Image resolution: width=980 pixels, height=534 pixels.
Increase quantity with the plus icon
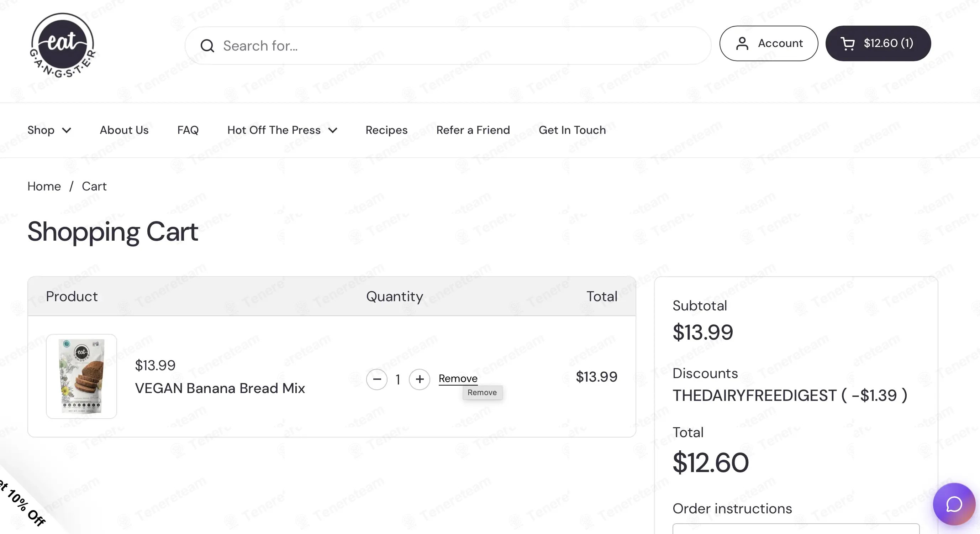[x=419, y=379]
